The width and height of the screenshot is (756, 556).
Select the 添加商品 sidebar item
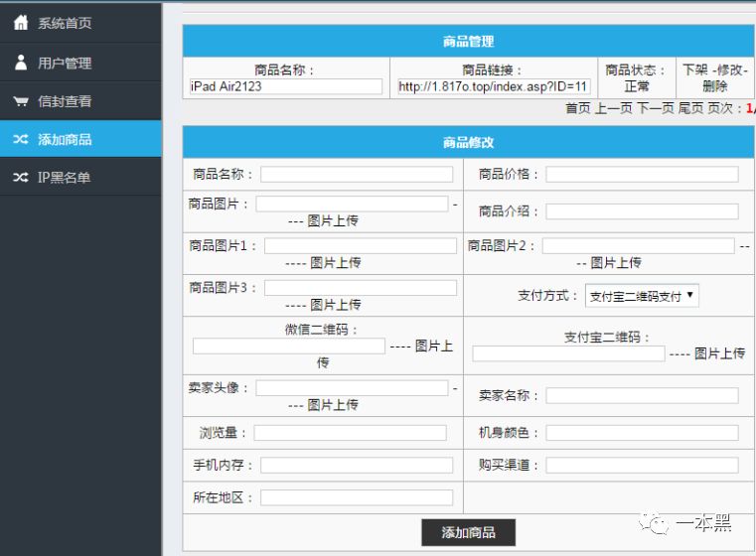coord(80,139)
